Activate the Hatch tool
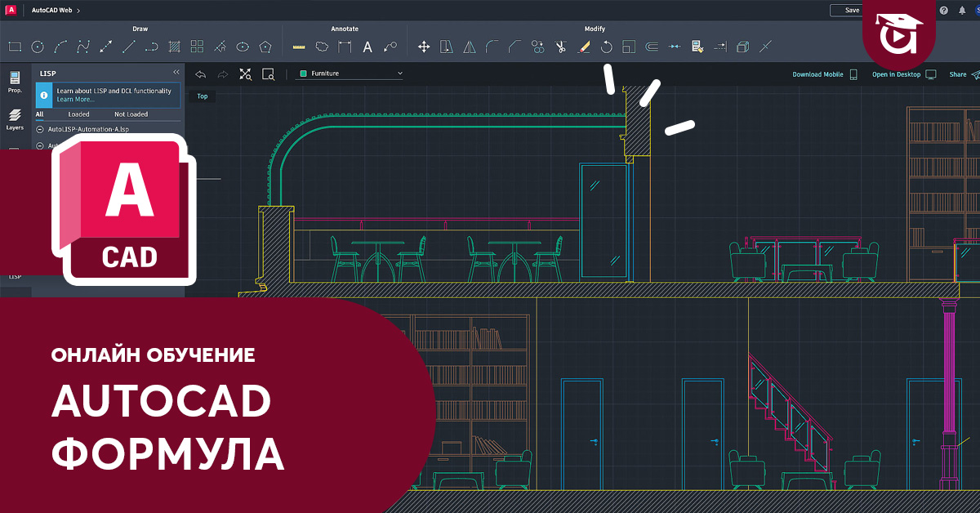The image size is (980, 513). coord(175,47)
